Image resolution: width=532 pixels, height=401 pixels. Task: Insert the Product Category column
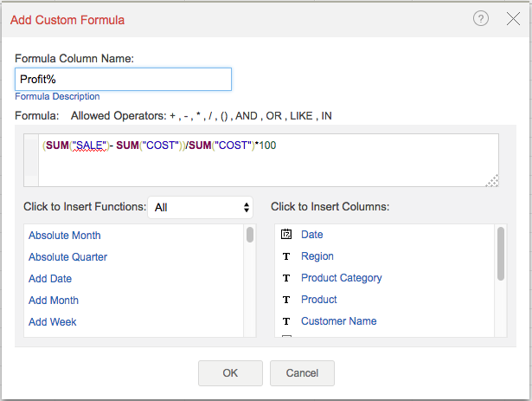click(341, 278)
